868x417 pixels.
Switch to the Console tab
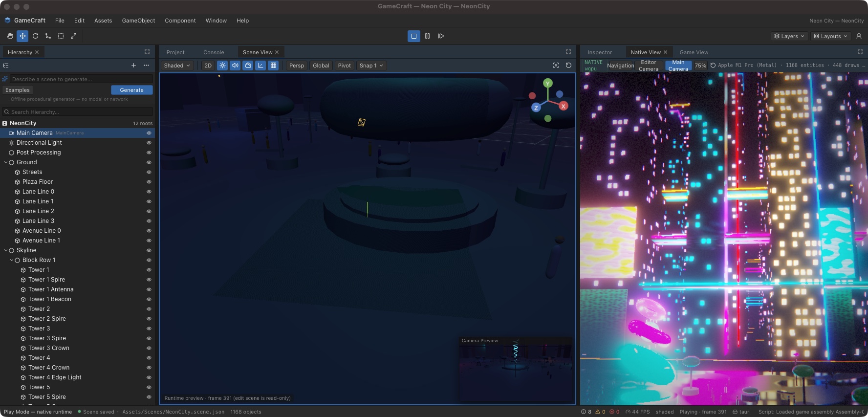tap(214, 52)
